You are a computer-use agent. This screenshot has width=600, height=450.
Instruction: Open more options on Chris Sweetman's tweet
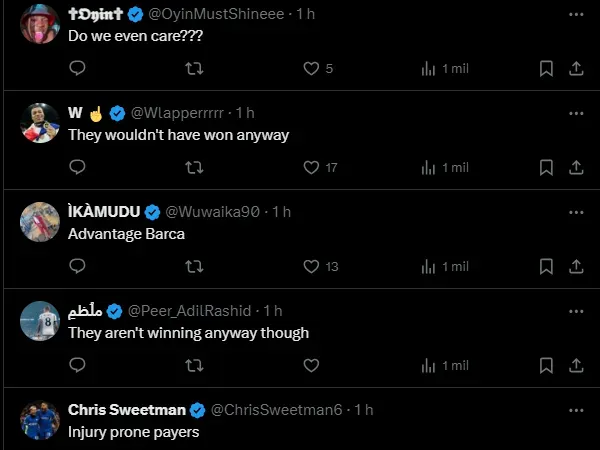576,410
